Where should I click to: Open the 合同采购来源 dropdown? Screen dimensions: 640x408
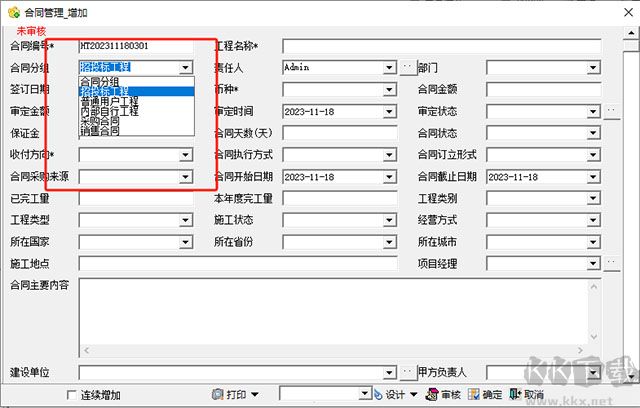tap(186, 177)
